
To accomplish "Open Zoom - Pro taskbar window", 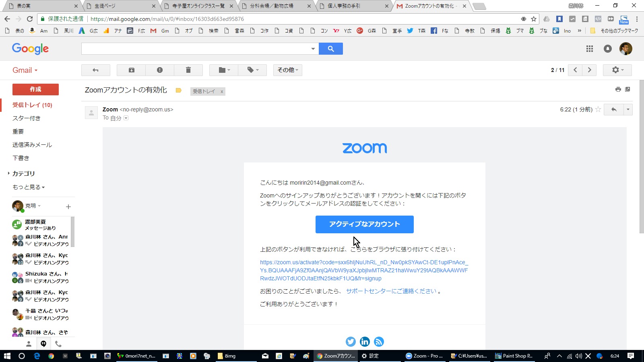I will (424, 356).
